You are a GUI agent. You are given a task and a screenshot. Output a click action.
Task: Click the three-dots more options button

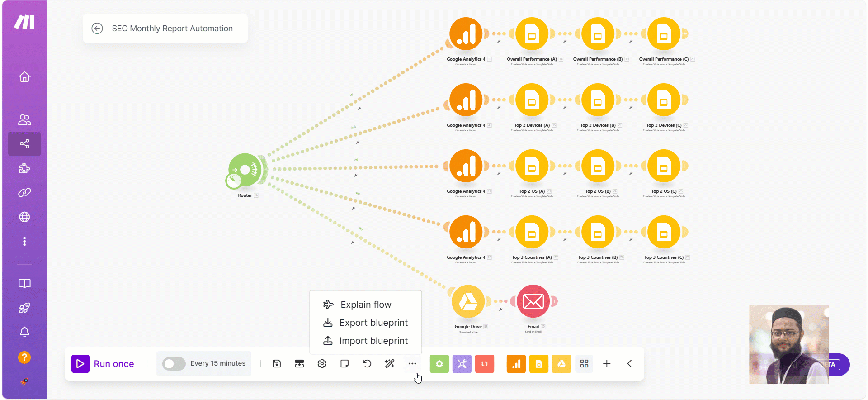(x=412, y=364)
